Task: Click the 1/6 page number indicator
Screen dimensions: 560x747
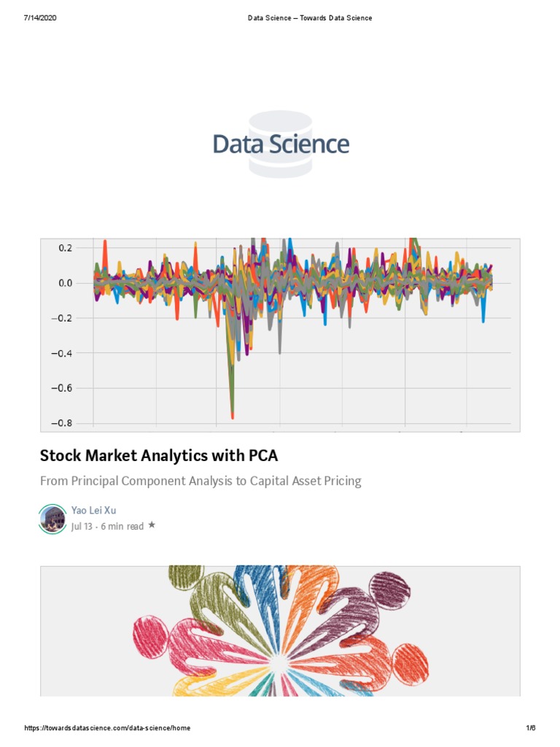Action: pos(530,729)
